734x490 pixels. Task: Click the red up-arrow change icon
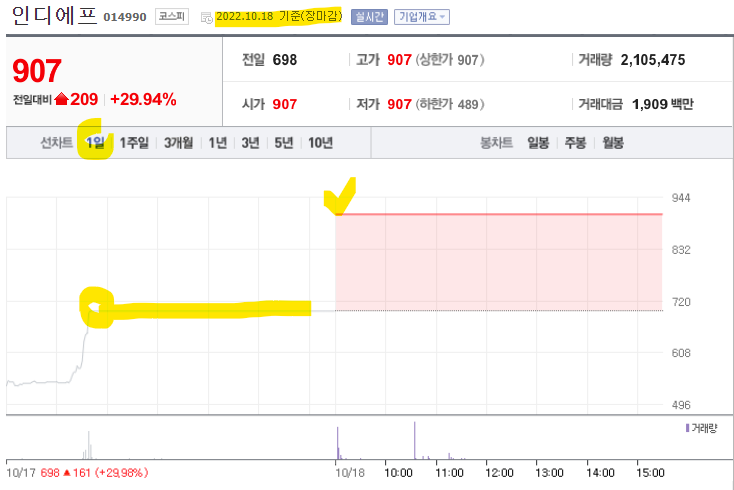[61, 99]
